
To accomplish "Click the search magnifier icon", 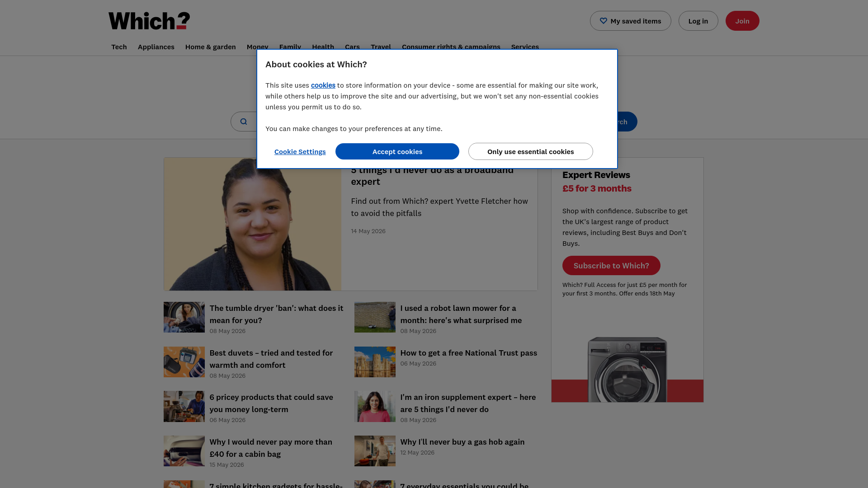I will click(244, 122).
